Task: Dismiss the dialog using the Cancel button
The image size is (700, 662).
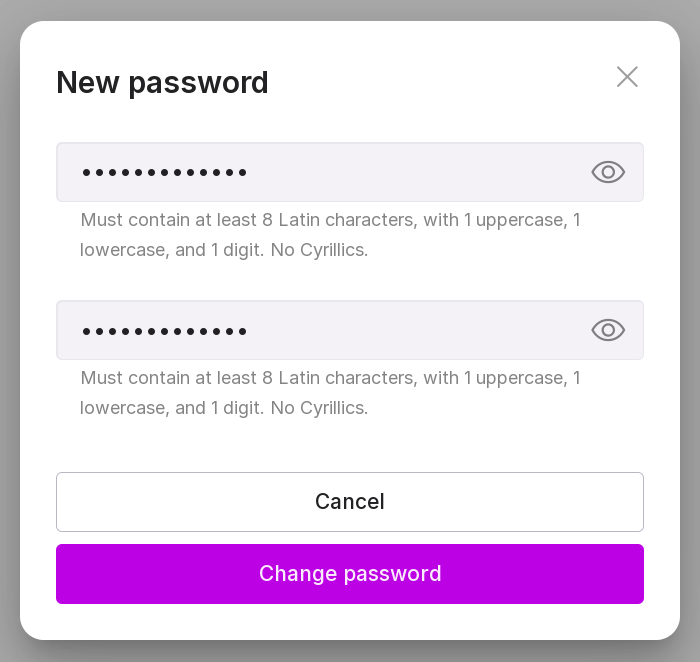Action: click(x=350, y=502)
